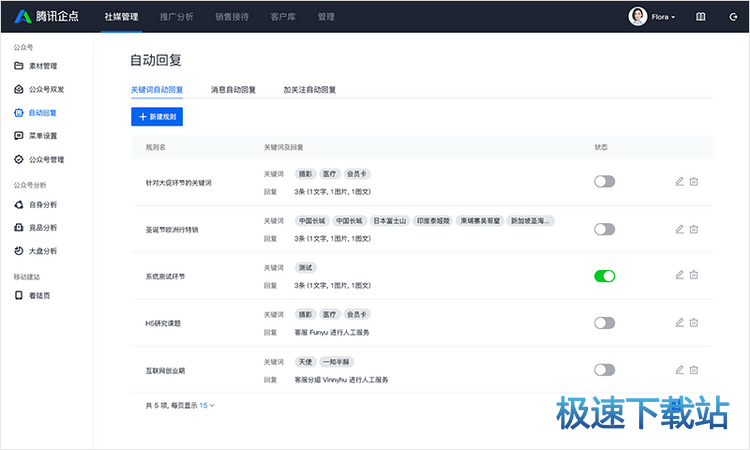
Task: Enable the 互联网创业期 rule switch
Action: (x=605, y=370)
